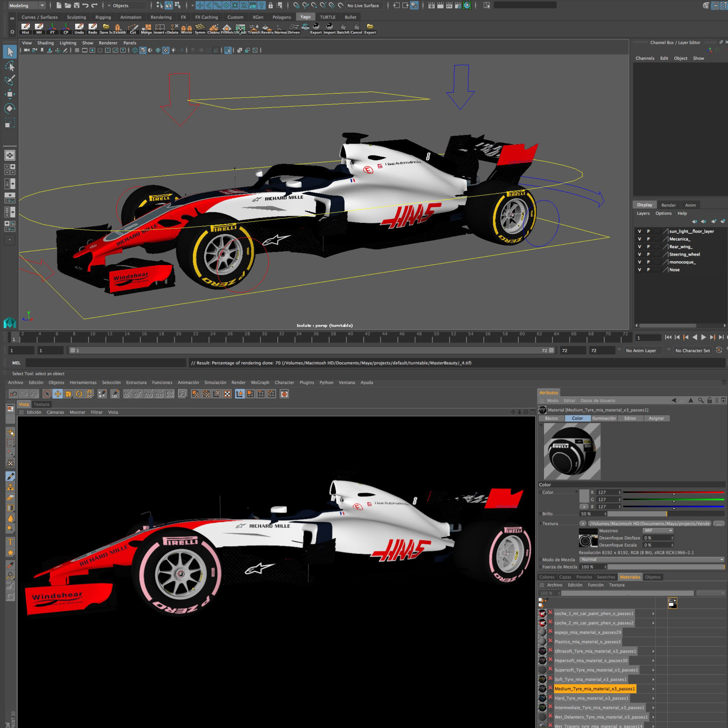Click the BatchRender shelf icon
This screenshot has height=728, width=728.
[x=343, y=28]
